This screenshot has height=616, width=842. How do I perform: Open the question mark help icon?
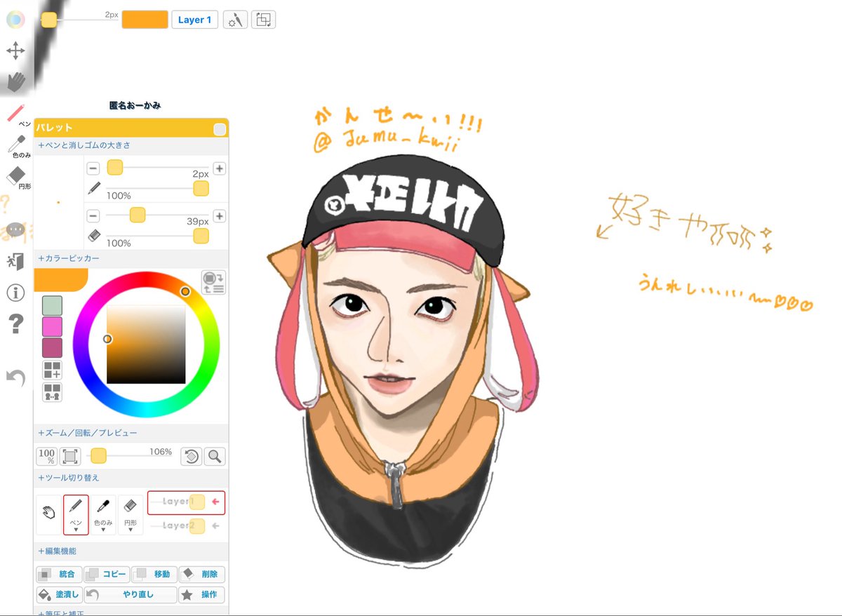[15, 323]
